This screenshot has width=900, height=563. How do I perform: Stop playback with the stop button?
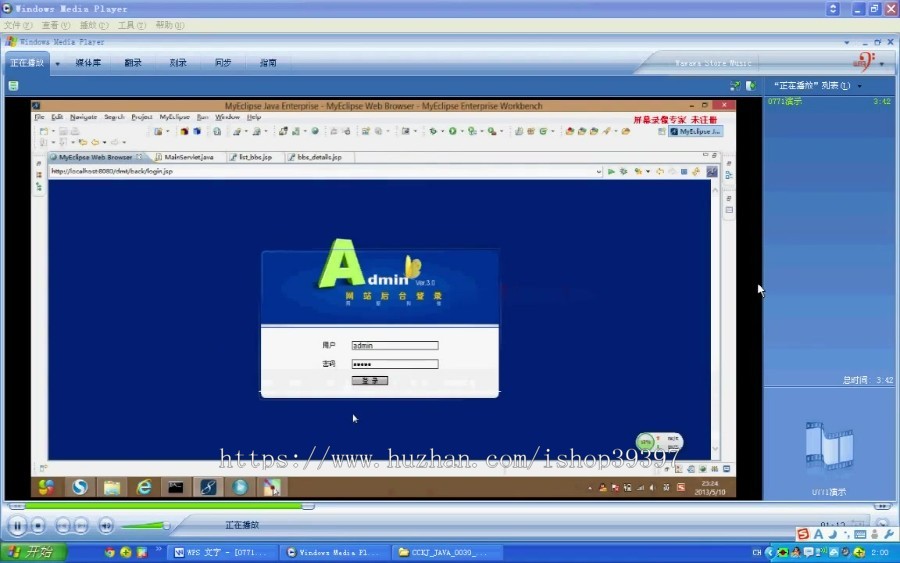tap(38, 525)
